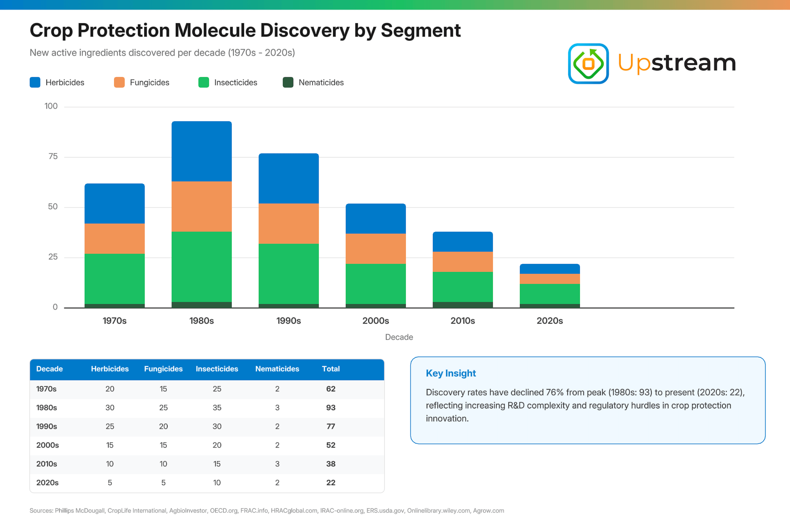Click the 1990s x-axis decade label
Image resolution: width=790 pixels, height=532 pixels.
pos(288,321)
